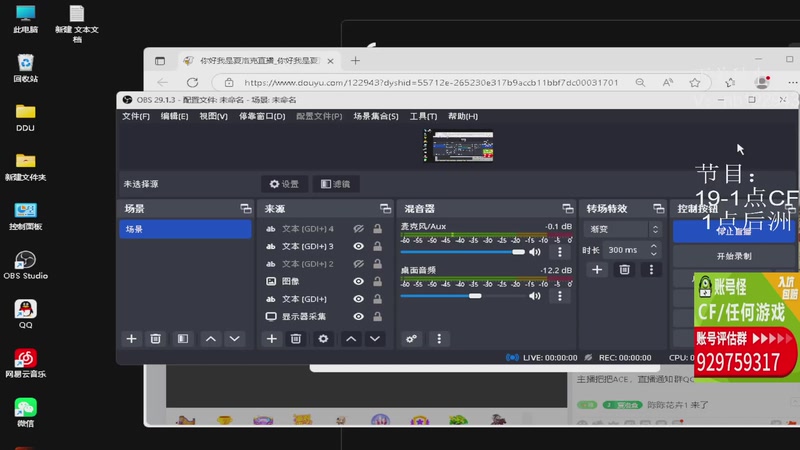Remove transition with trash icon
Screen dimensions: 800x450
point(624,269)
